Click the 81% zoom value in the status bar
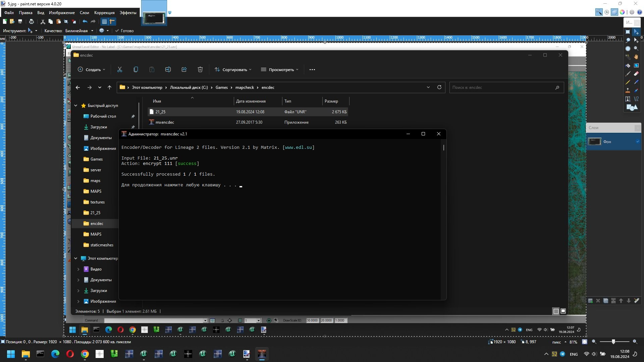 coord(573,342)
